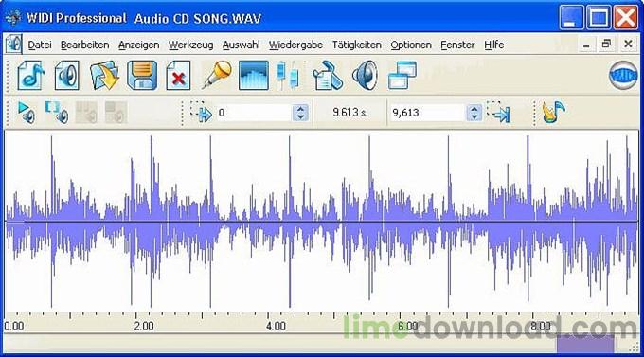Image resolution: width=644 pixels, height=357 pixels.
Task: Play audio with play speaker icon
Action: pos(27,113)
